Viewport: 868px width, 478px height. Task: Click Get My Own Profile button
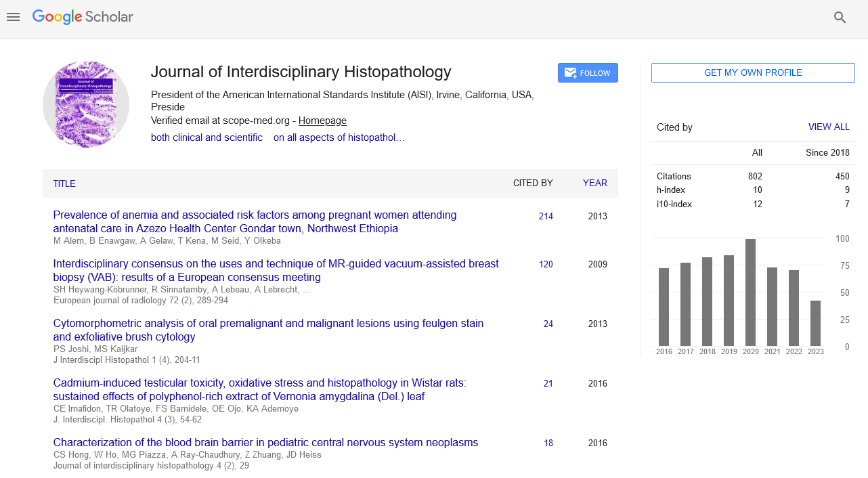(753, 73)
